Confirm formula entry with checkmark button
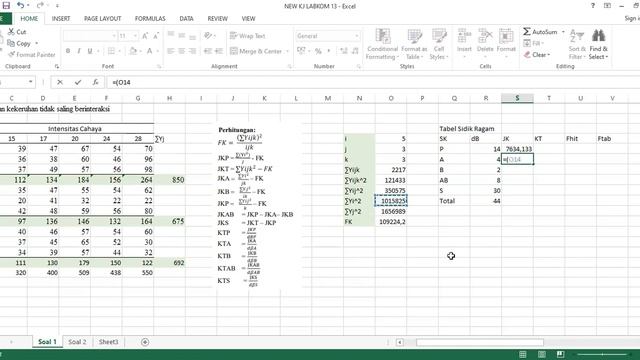 coord(78,82)
